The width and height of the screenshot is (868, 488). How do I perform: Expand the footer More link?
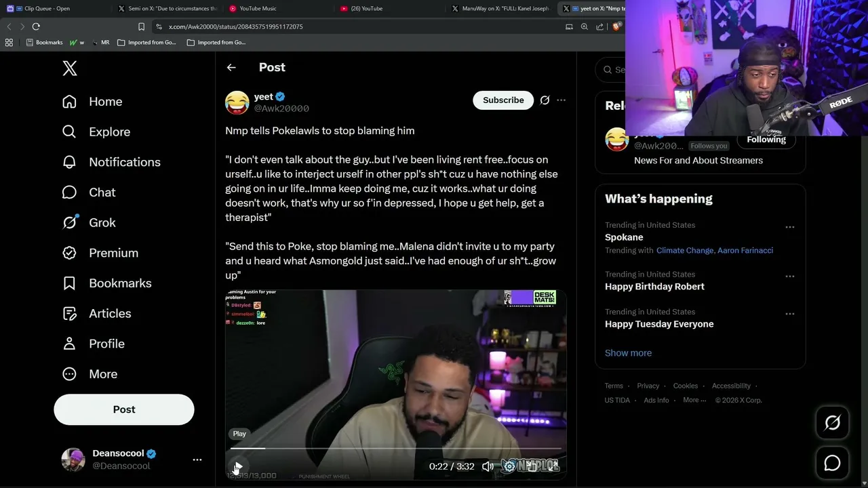tap(694, 400)
